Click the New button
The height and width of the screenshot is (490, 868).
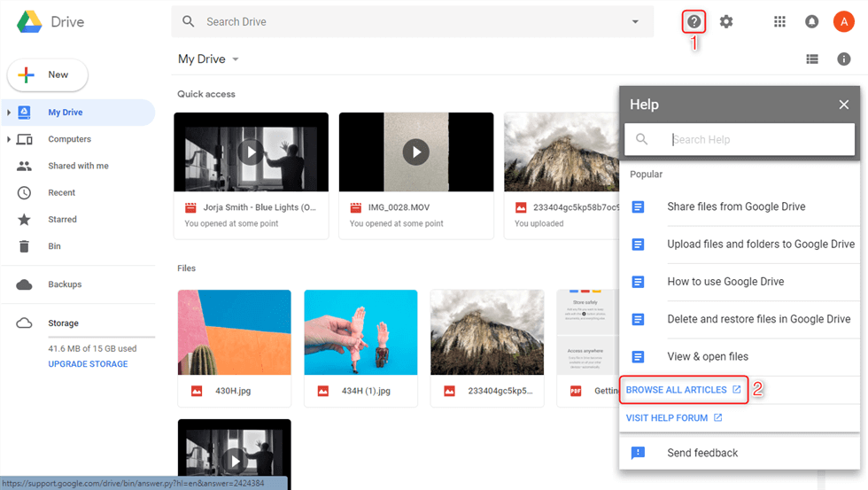48,75
